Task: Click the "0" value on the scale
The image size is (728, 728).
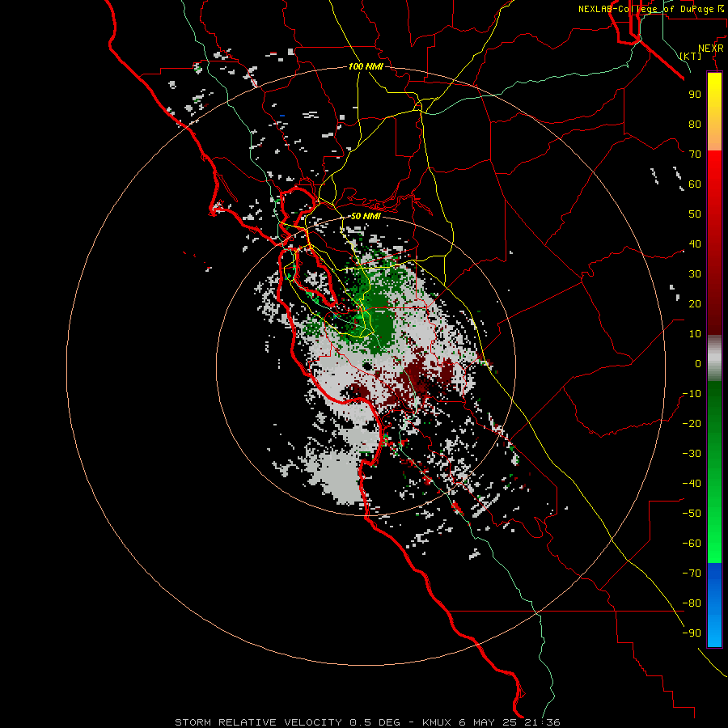Action: 698,364
